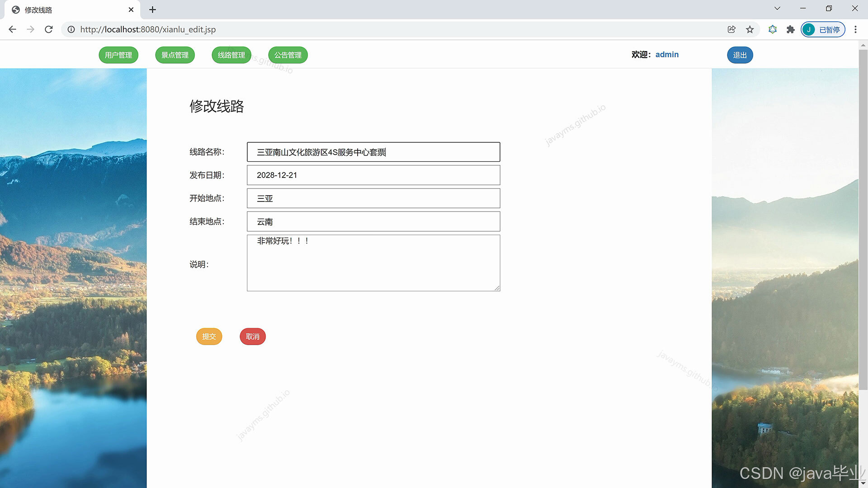Open 景点管理 menu

point(175,55)
